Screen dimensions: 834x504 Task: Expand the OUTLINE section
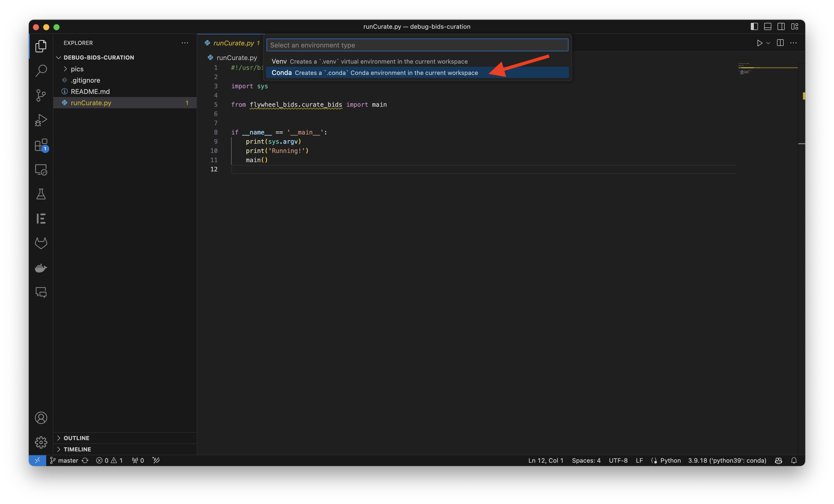[125, 438]
